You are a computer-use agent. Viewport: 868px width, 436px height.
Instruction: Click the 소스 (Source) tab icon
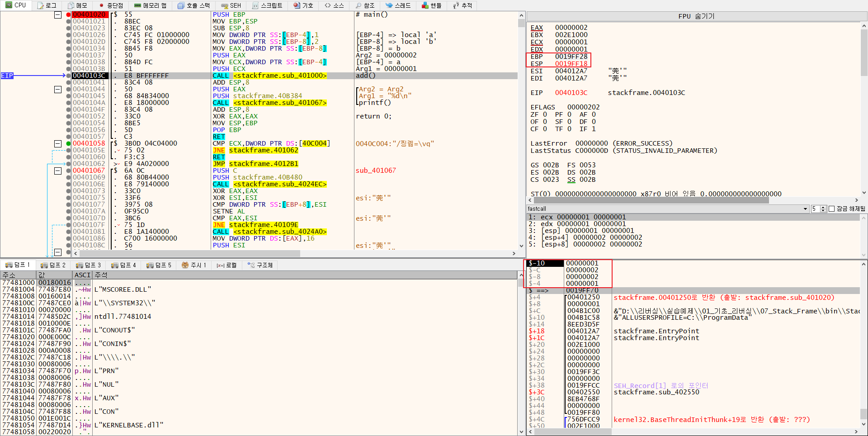click(328, 5)
